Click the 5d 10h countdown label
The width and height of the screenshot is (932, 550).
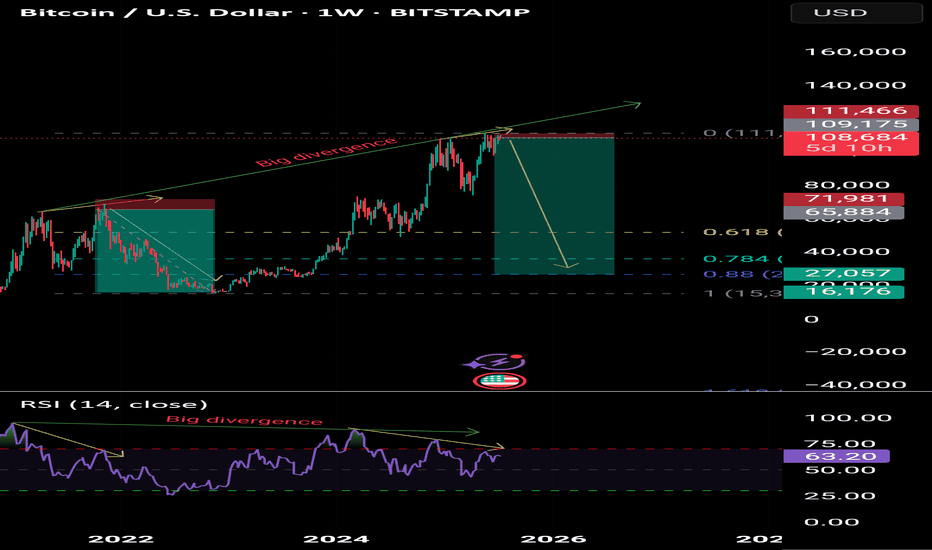click(849, 148)
